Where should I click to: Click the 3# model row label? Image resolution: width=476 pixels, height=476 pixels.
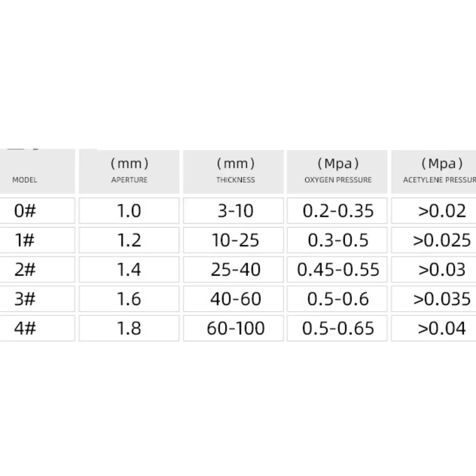click(25, 299)
